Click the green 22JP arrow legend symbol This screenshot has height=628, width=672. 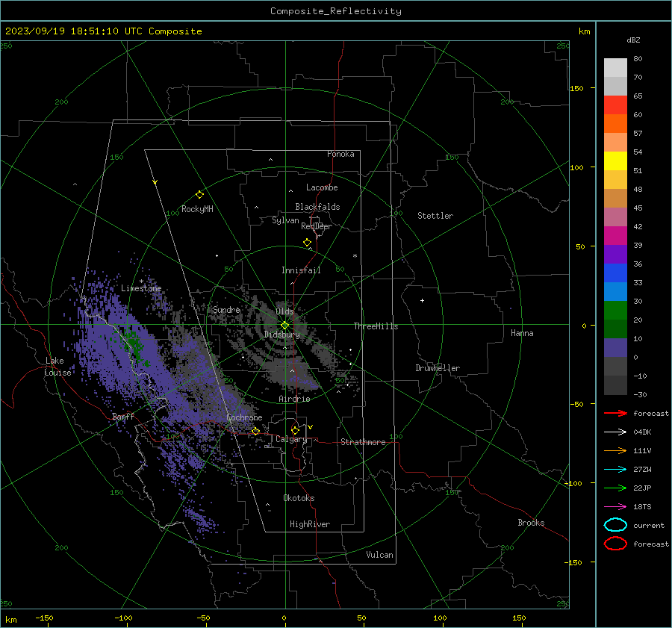615,488
